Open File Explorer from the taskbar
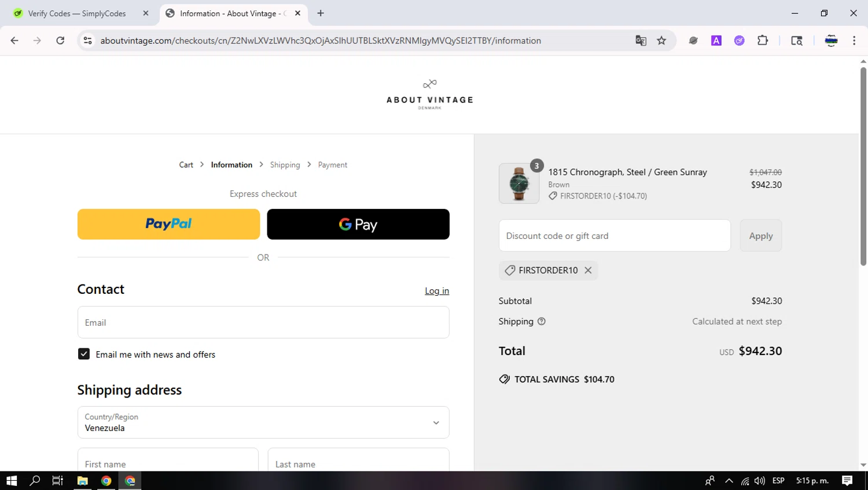This screenshot has width=868, height=490. [x=82, y=481]
